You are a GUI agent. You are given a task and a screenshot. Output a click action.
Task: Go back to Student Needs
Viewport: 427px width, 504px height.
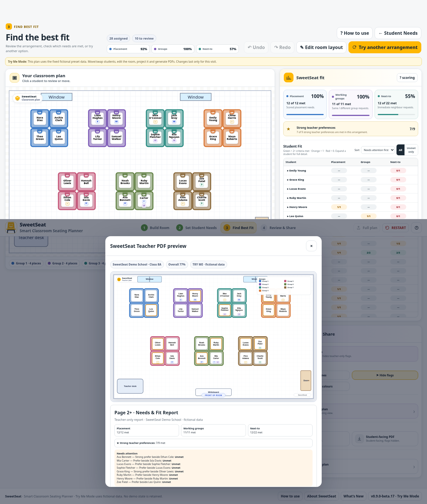click(x=398, y=33)
